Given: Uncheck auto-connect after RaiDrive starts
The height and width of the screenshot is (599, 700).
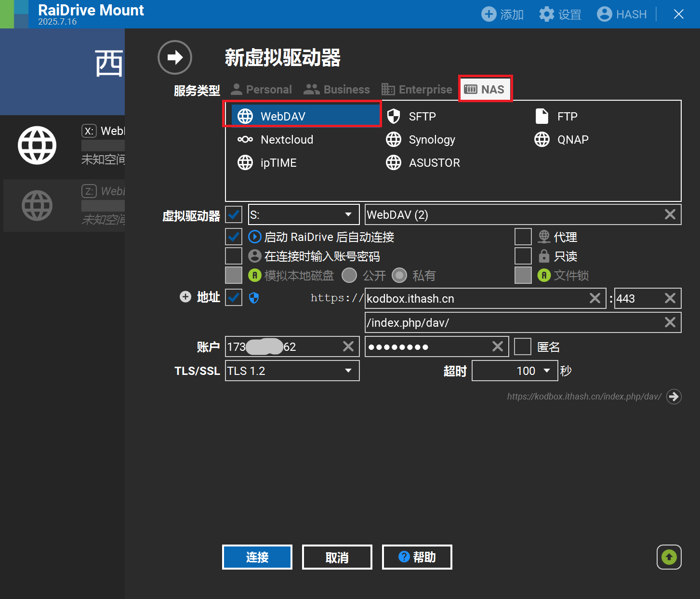Looking at the screenshot, I should pyautogui.click(x=233, y=237).
